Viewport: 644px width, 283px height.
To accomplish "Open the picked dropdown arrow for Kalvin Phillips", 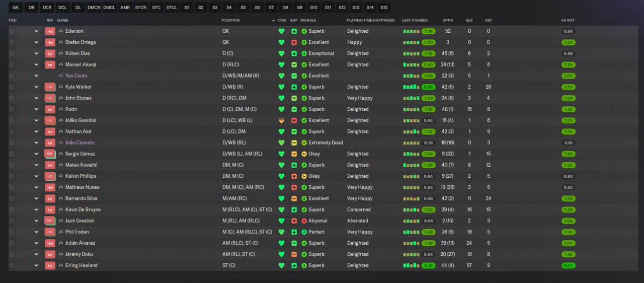I will (x=36, y=176).
